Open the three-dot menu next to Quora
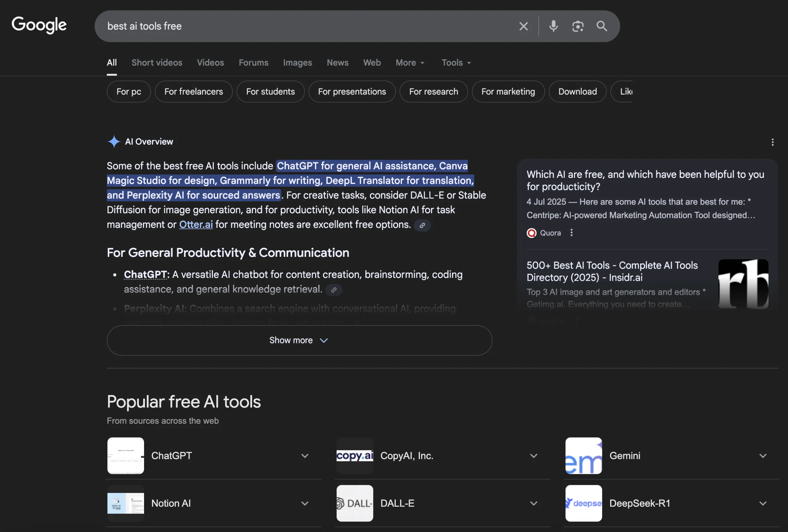This screenshot has height=532, width=788. click(x=571, y=233)
